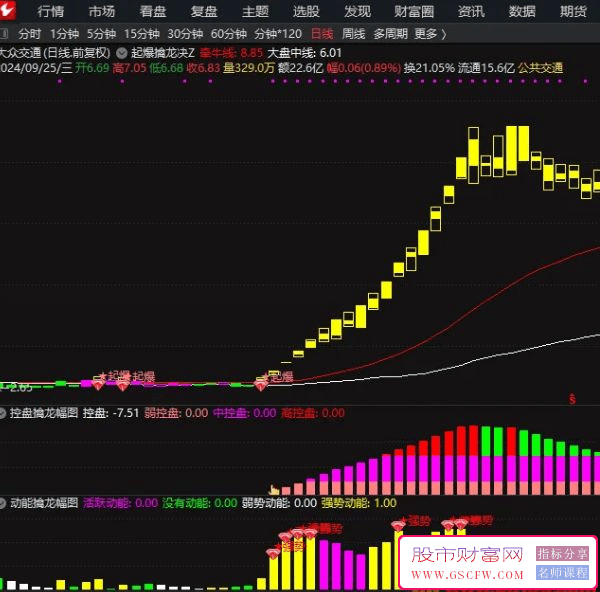Image resolution: width=600 pixels, height=592 pixels.
Task: Click the 换21.05% turnover value
Action: [x=429, y=68]
